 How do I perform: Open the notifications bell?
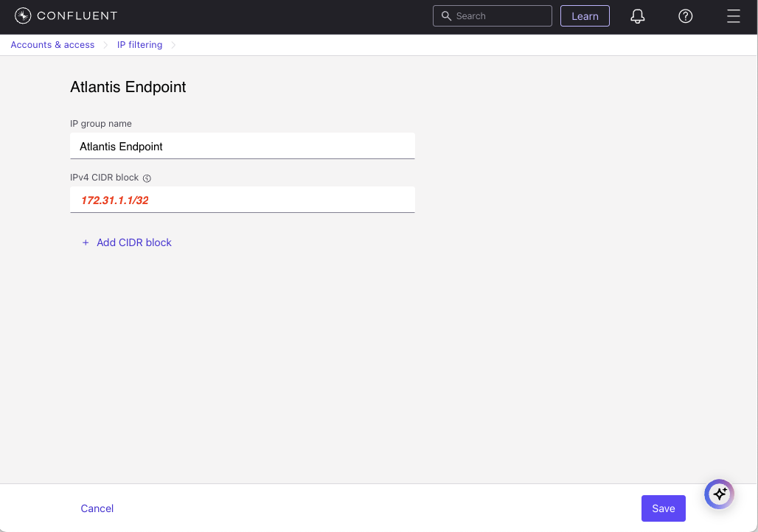pos(638,16)
